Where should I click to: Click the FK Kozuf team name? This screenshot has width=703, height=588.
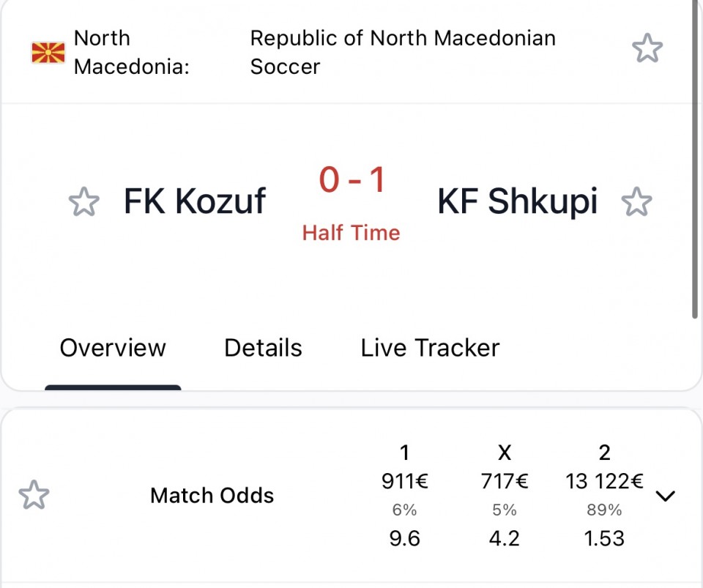[195, 201]
